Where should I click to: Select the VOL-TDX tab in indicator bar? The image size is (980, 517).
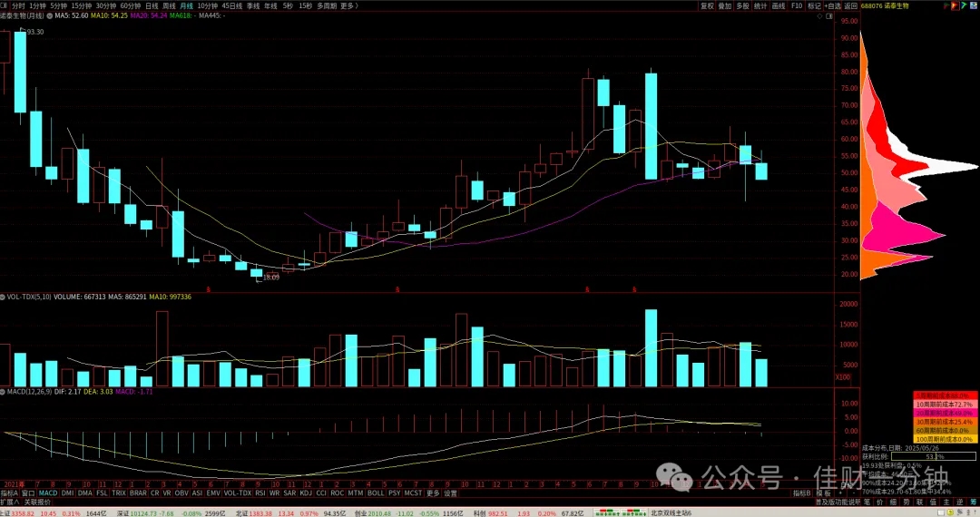[x=238, y=493]
